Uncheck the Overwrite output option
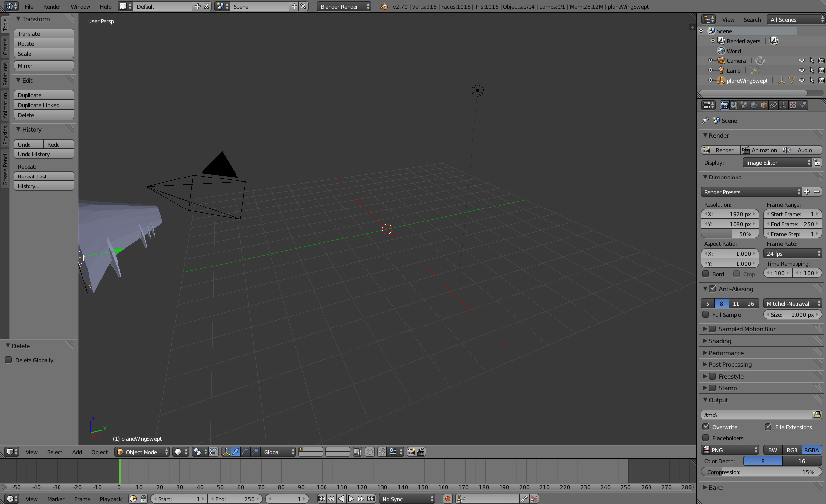This screenshot has height=504, width=826. (x=706, y=427)
